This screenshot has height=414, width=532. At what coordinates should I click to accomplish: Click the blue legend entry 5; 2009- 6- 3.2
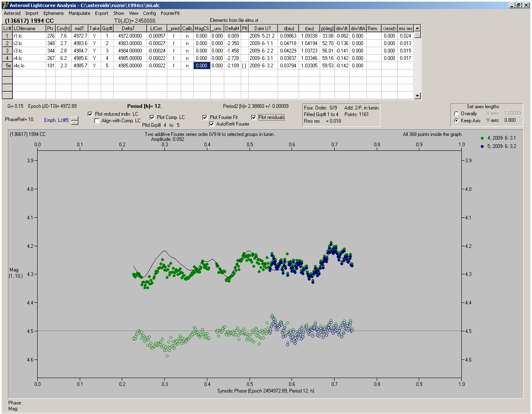tap(498, 146)
